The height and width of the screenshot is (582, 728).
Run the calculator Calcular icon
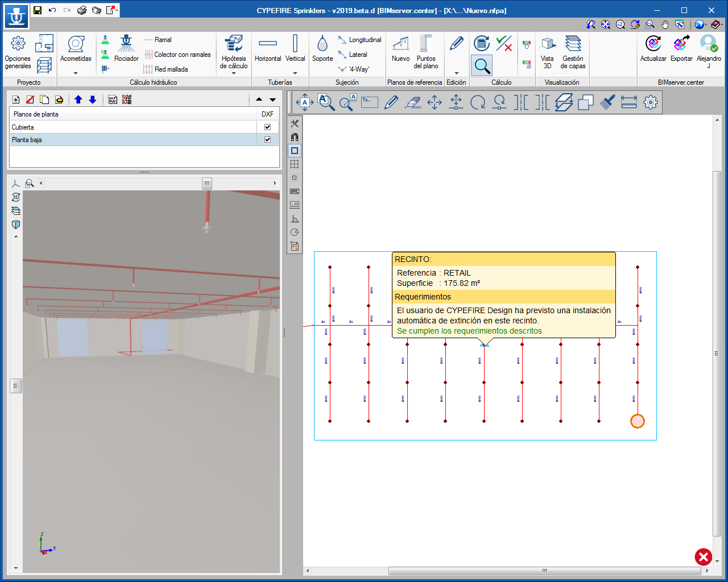482,43
